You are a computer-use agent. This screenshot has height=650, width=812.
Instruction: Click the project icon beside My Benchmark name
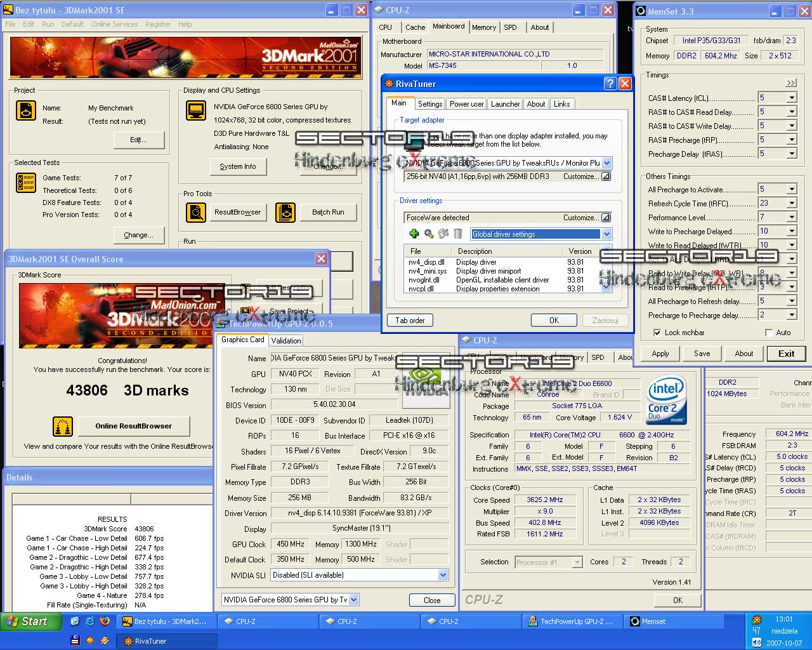[x=25, y=110]
